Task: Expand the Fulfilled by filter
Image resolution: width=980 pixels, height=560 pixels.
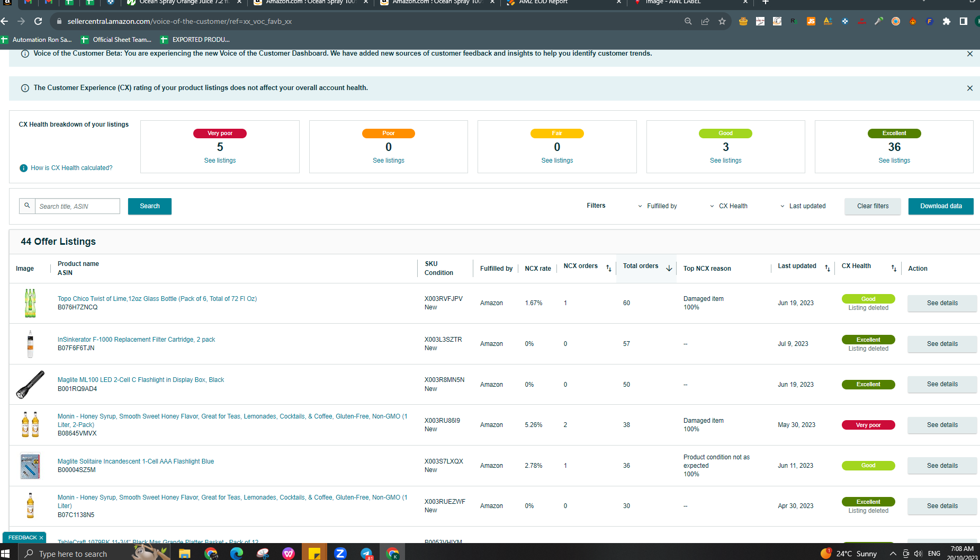Action: pos(657,206)
